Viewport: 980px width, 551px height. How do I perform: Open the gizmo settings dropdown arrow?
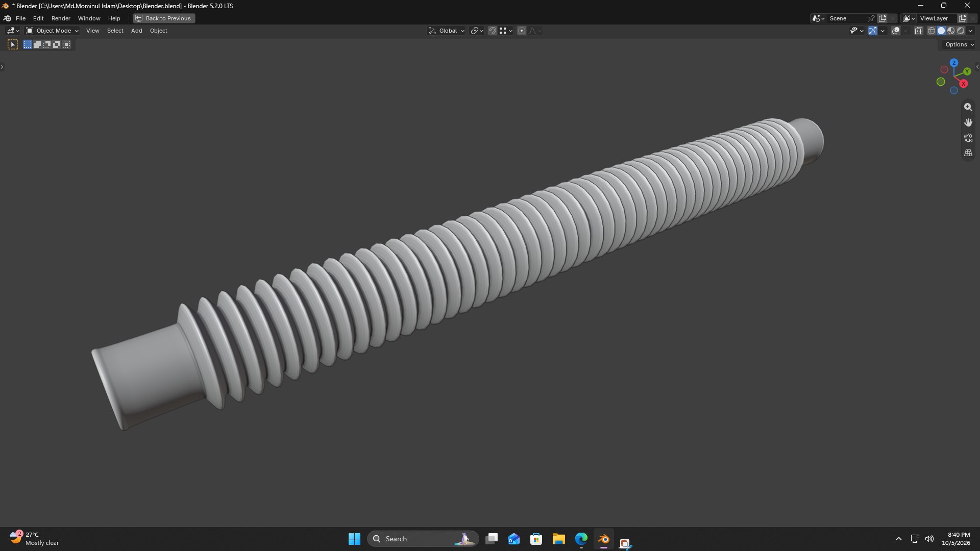click(883, 31)
